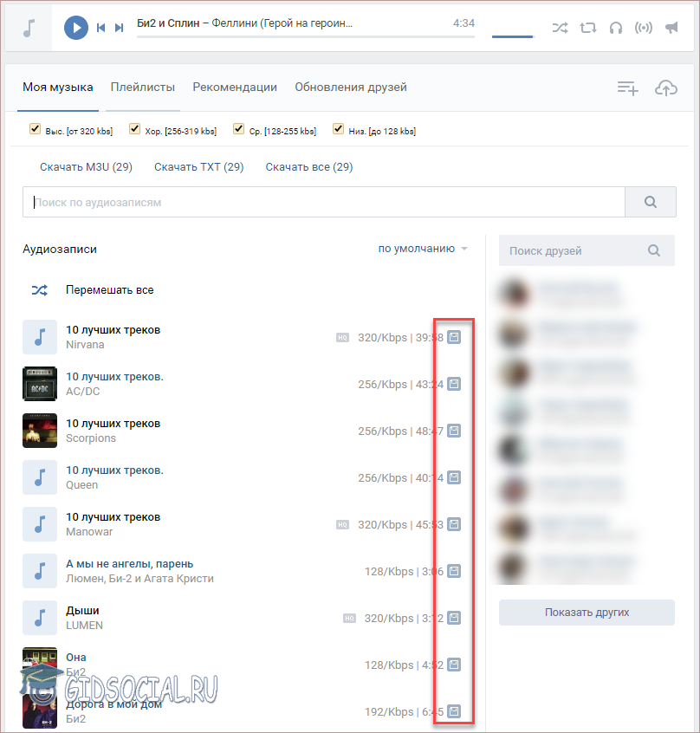Play 'А мы не ангелы, парень' title
The width and height of the screenshot is (700, 733).
[x=129, y=564]
